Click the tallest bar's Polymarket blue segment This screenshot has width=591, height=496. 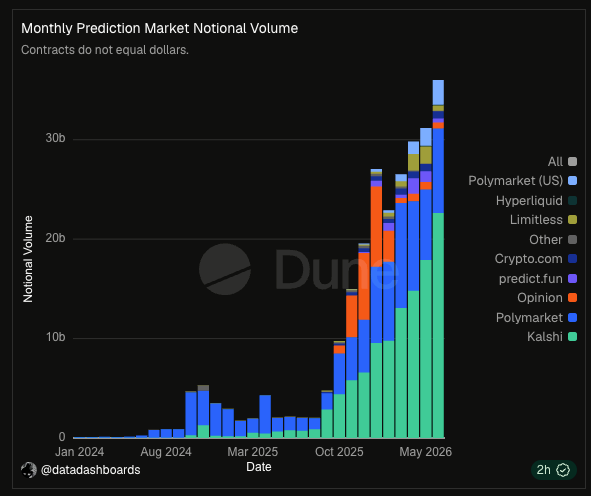pyautogui.click(x=438, y=171)
